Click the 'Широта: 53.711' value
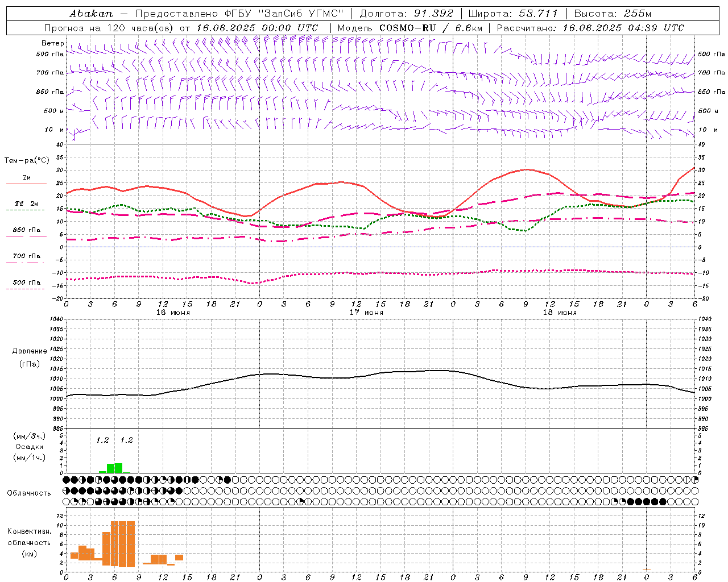 (513, 14)
